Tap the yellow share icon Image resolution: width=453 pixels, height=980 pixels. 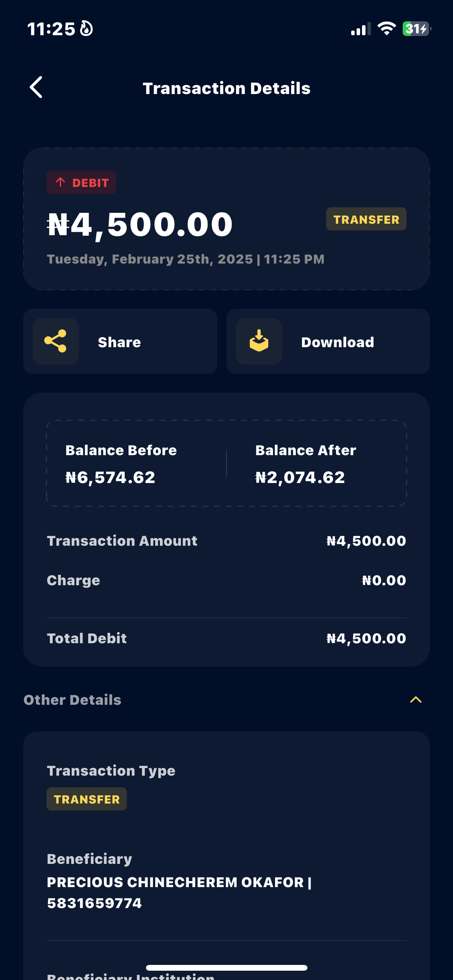56,341
